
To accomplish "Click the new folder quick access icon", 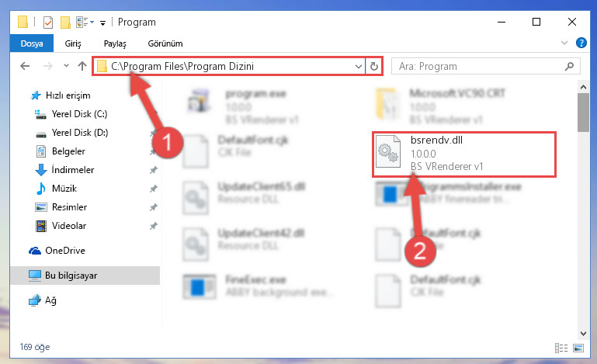I will 65,23.
